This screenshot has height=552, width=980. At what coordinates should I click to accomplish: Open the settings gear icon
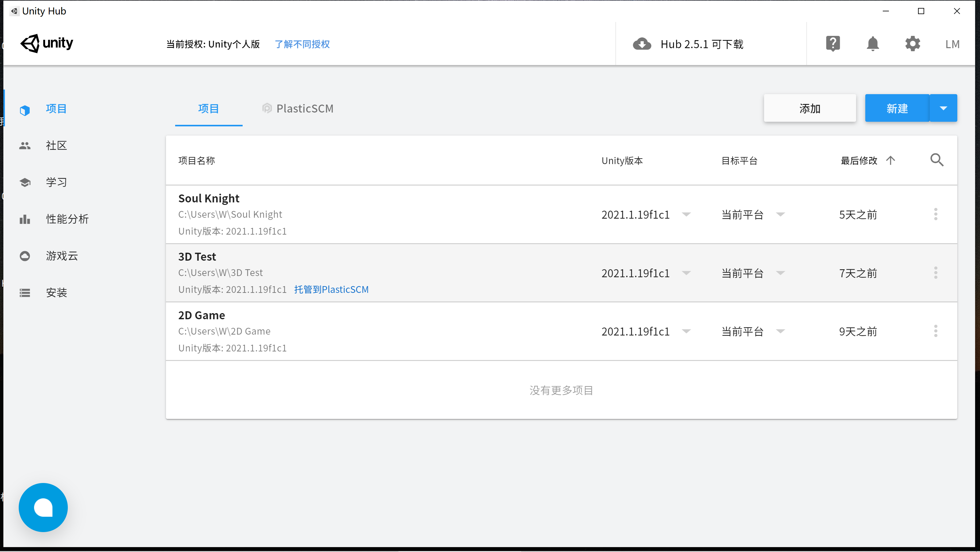coord(912,44)
